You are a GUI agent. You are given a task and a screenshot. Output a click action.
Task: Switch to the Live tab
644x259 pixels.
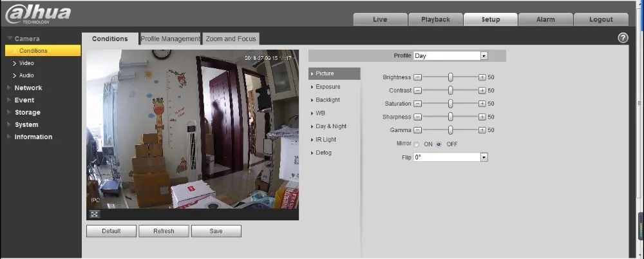click(380, 19)
